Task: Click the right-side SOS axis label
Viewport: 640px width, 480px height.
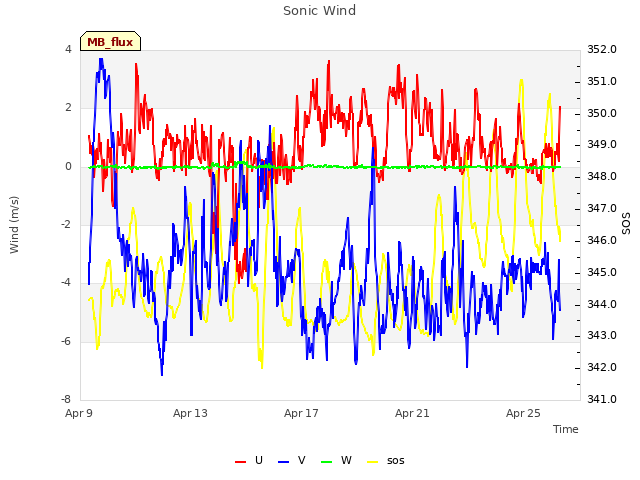Action: [625, 223]
